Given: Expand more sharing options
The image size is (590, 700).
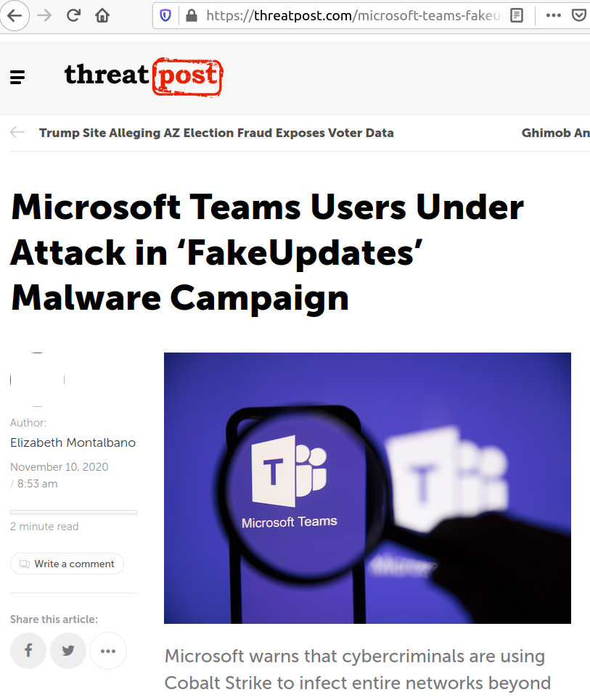Looking at the screenshot, I should click(108, 651).
